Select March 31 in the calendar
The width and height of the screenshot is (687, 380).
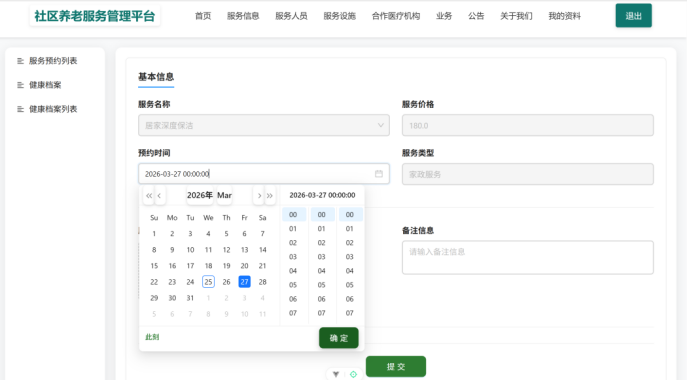[x=190, y=298]
